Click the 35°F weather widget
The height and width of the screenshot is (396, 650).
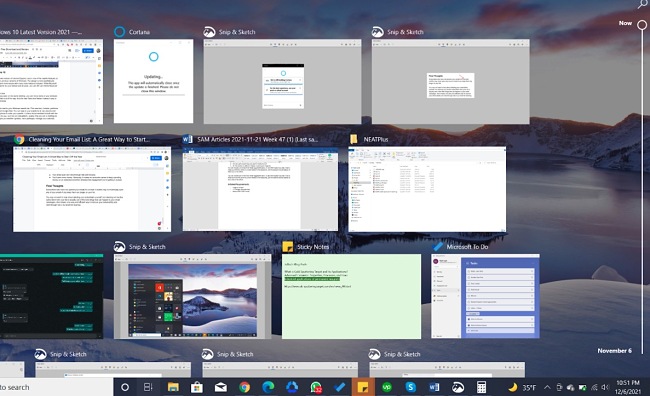click(x=522, y=388)
